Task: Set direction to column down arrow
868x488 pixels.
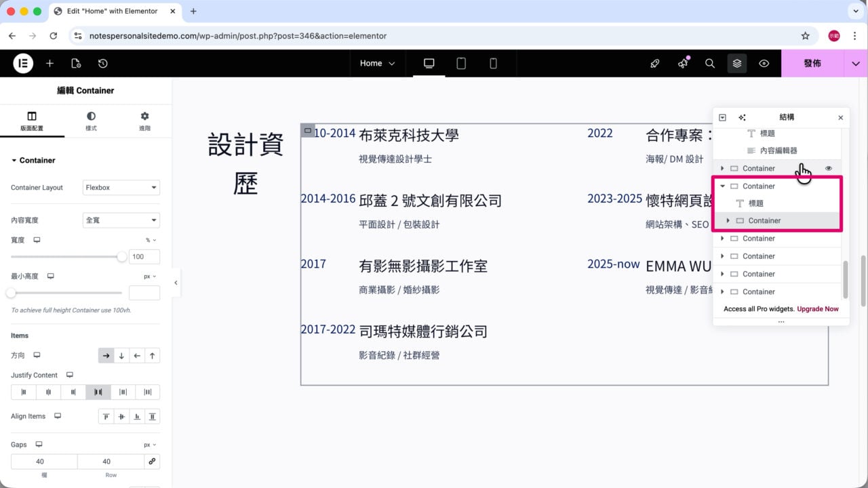Action: point(121,355)
